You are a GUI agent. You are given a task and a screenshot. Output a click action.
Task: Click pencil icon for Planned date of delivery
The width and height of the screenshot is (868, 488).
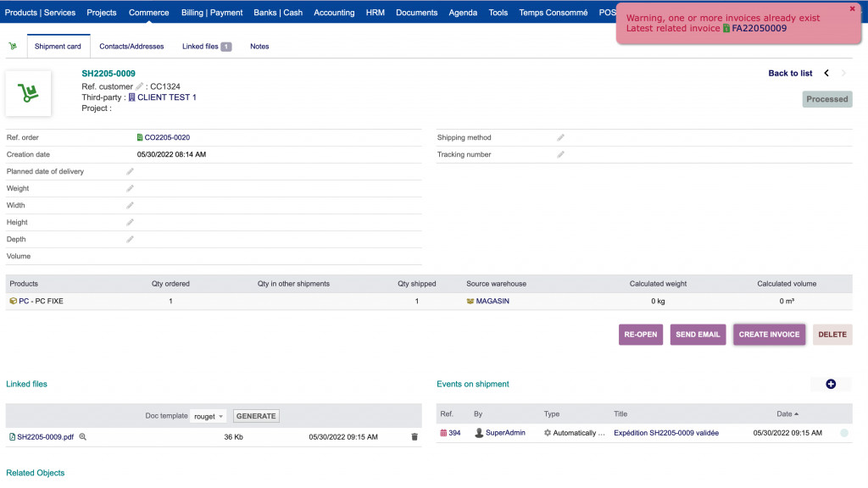point(130,171)
